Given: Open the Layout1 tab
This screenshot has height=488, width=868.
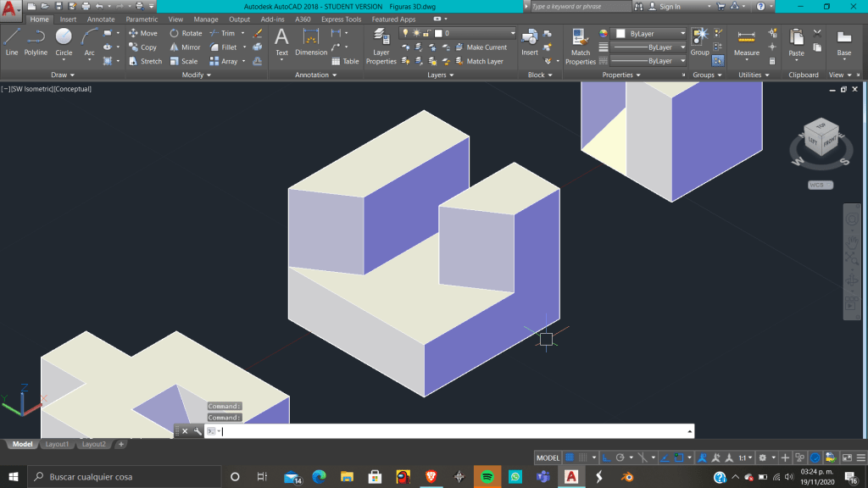Looking at the screenshot, I should tap(57, 444).
